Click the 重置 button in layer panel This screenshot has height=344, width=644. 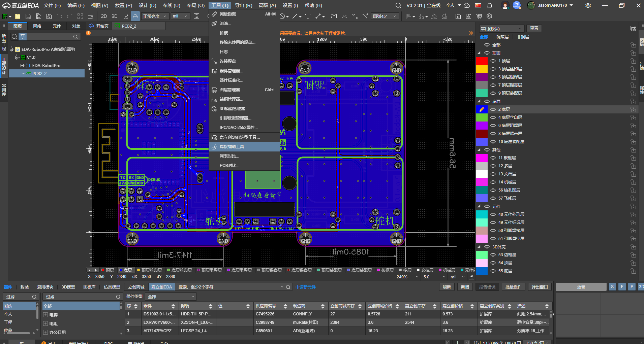click(x=534, y=28)
